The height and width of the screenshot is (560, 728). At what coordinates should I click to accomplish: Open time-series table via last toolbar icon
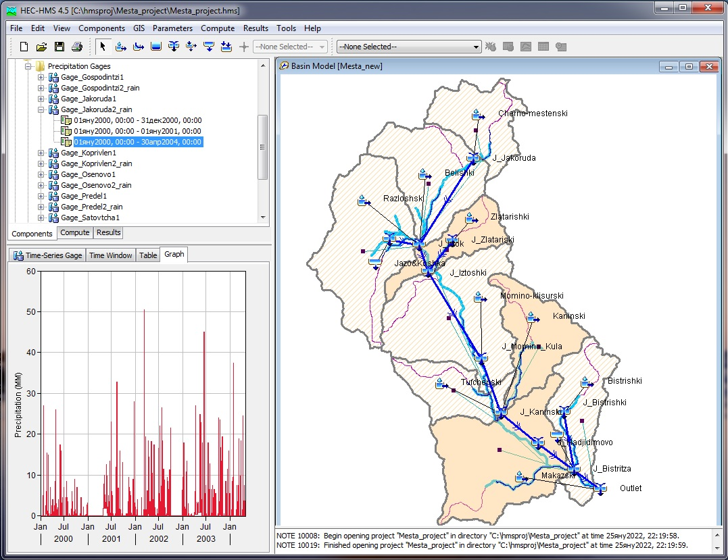561,47
